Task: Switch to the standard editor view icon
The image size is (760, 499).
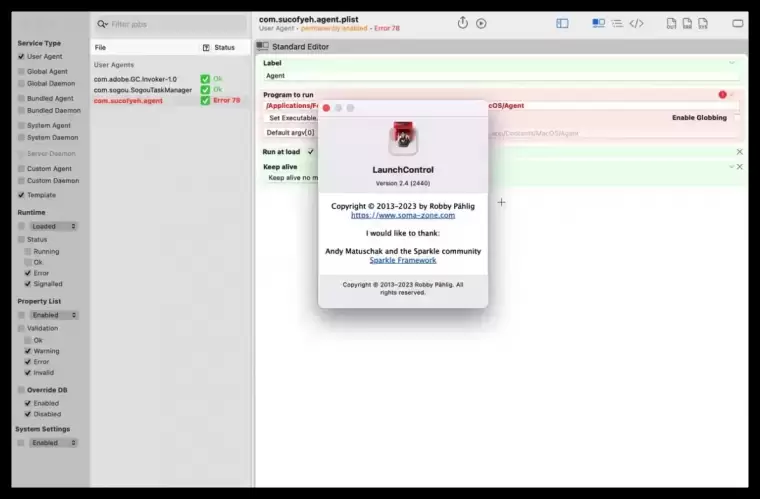Action: pos(598,23)
